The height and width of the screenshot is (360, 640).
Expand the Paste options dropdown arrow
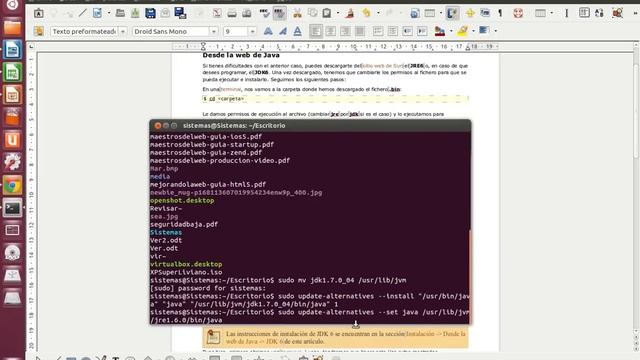tap(338, 13)
